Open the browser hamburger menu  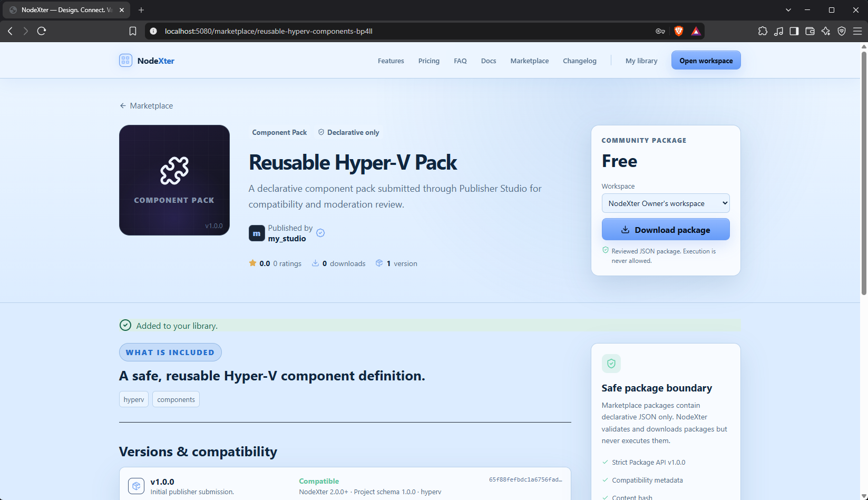click(x=857, y=31)
